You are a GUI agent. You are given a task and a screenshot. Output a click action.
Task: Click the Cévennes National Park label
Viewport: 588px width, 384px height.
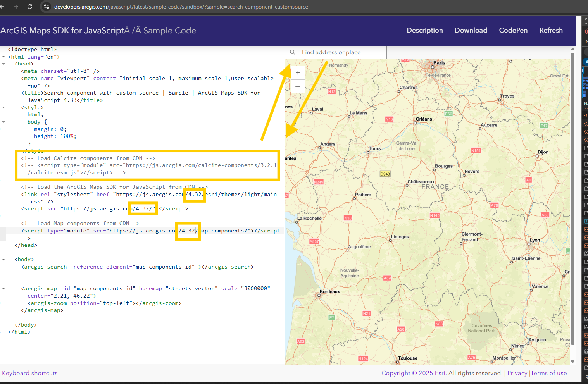tap(481, 328)
